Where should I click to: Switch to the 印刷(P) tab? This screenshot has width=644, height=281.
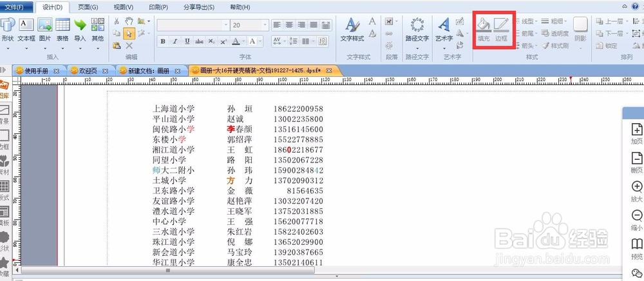pyautogui.click(x=158, y=7)
